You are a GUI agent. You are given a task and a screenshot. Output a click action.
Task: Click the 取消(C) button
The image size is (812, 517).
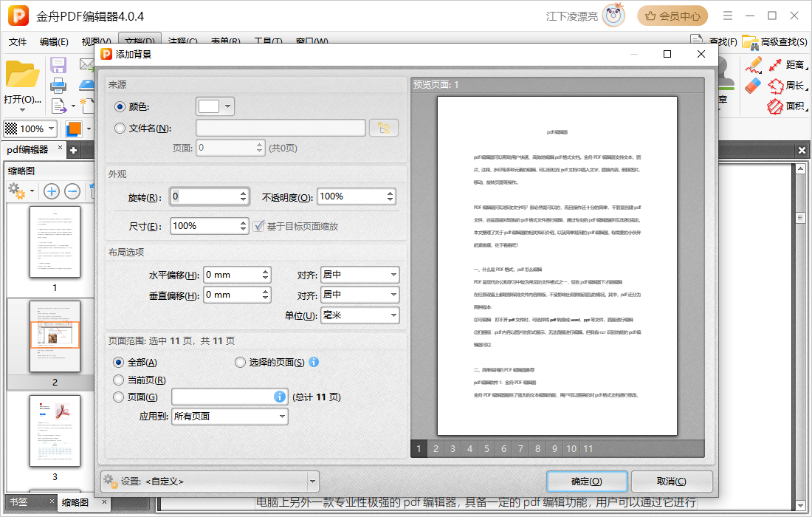click(672, 482)
